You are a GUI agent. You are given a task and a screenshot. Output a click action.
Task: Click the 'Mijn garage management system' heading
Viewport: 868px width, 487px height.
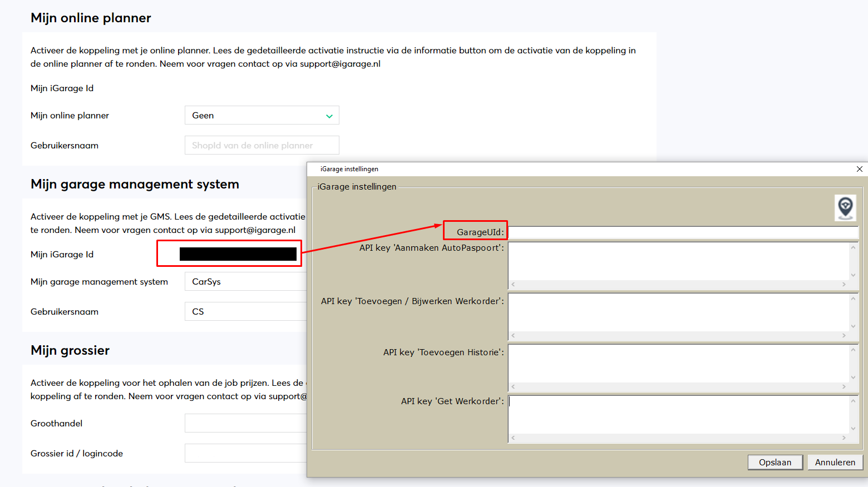coord(135,184)
